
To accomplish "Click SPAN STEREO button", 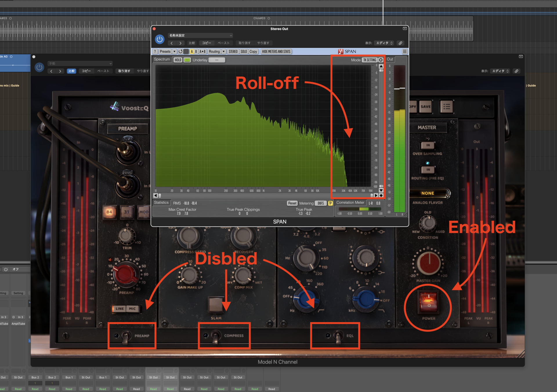I will pyautogui.click(x=233, y=51).
